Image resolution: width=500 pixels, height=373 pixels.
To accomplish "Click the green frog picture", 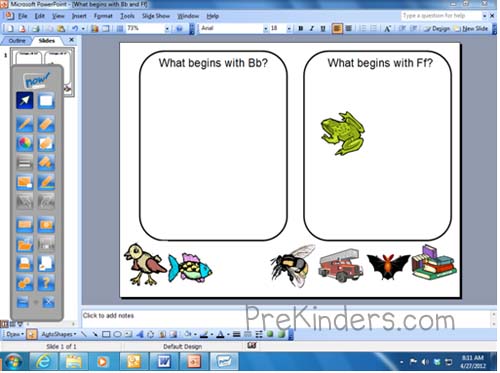I will coord(343,133).
